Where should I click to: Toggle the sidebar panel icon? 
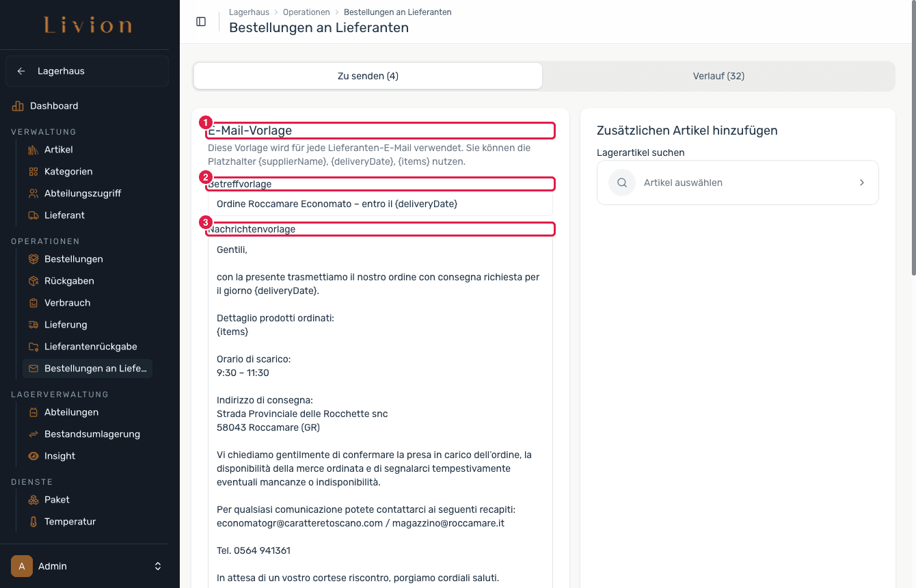point(201,21)
